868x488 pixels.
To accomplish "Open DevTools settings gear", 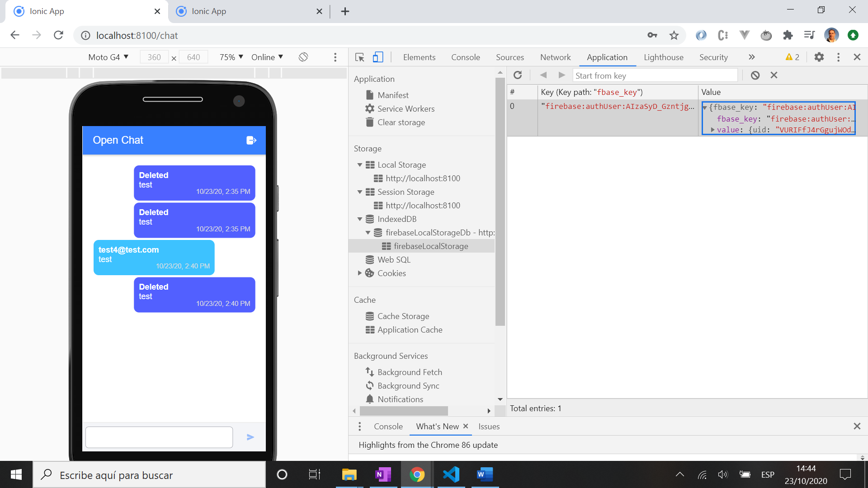I will (819, 57).
